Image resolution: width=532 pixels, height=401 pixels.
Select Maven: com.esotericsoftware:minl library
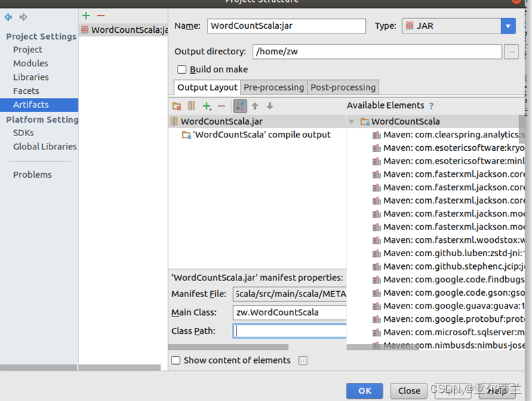[448, 162]
